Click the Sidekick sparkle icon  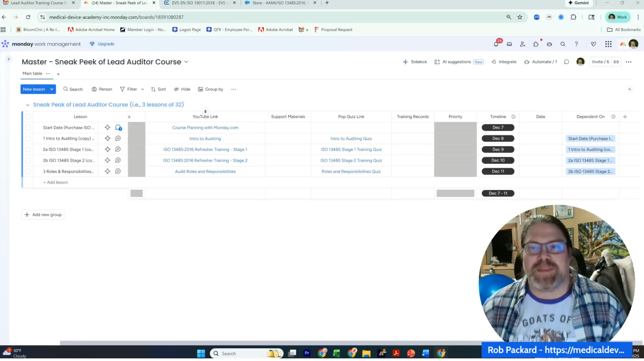[x=405, y=62]
